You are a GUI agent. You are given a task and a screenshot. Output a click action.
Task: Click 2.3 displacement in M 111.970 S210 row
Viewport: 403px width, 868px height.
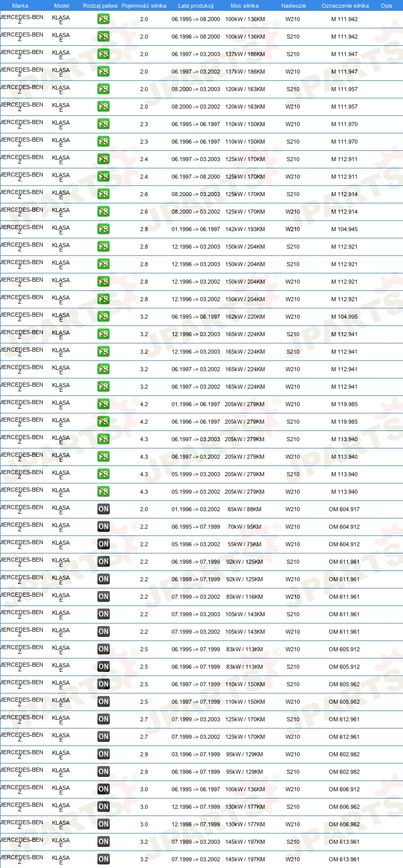click(144, 142)
